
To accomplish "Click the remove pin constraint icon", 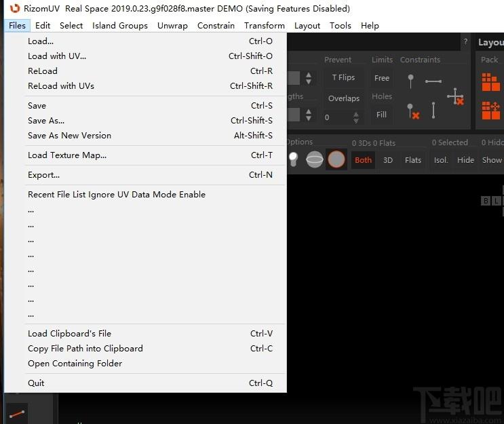I will point(413,111).
